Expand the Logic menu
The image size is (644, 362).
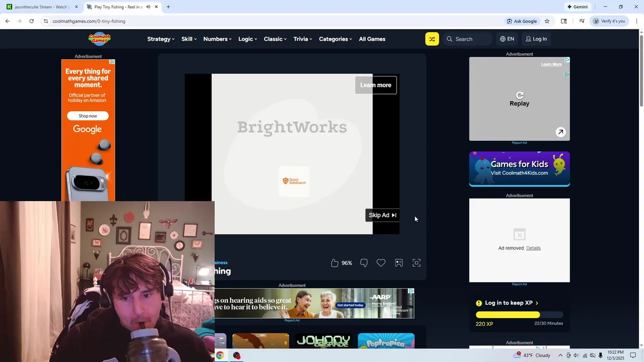[248, 39]
